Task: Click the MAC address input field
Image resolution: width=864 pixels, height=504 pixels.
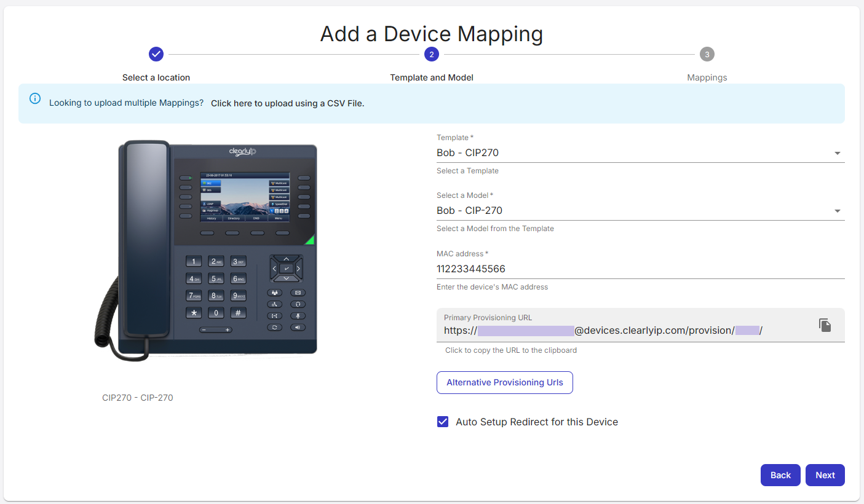Action: pos(641,269)
